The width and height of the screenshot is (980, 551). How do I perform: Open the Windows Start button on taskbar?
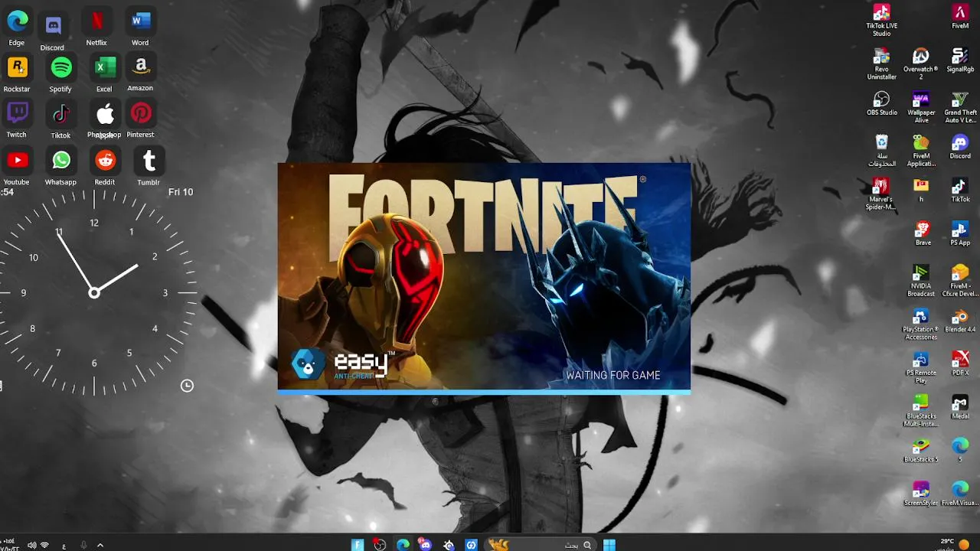(x=609, y=545)
